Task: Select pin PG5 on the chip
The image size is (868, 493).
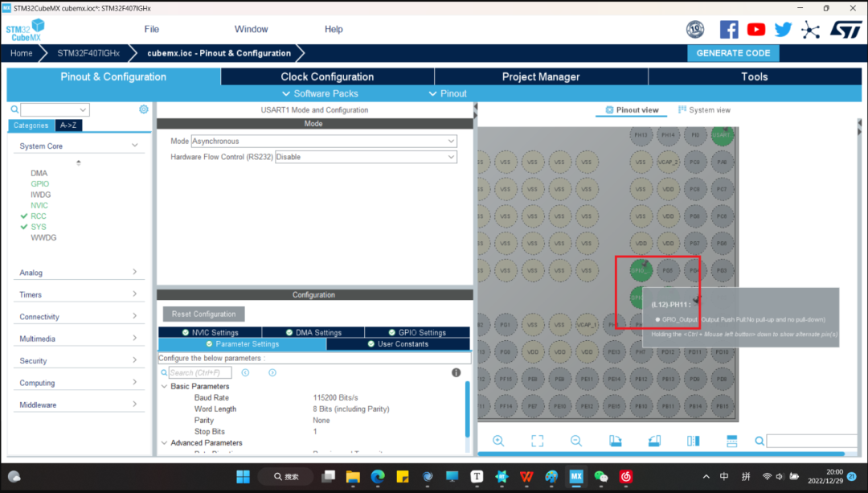Action: point(668,270)
